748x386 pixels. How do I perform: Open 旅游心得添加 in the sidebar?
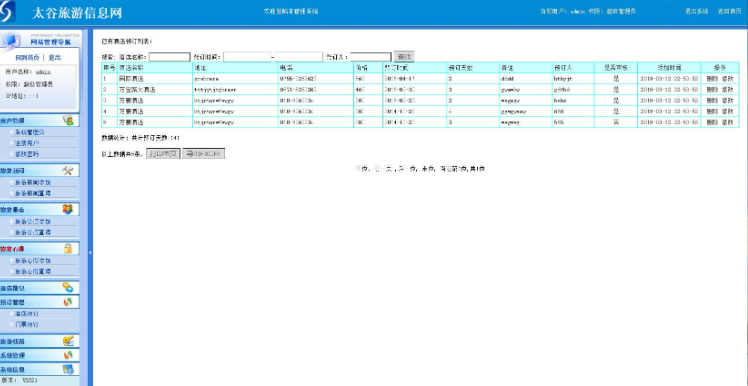(32, 261)
